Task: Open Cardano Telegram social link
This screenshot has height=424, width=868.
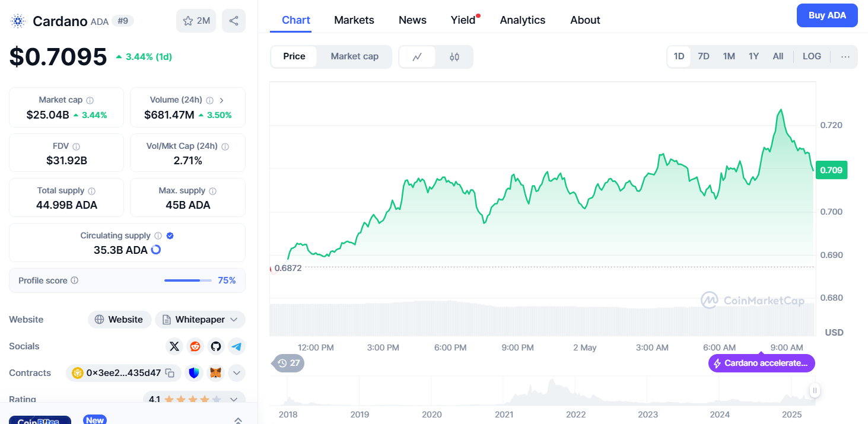Action: [237, 346]
